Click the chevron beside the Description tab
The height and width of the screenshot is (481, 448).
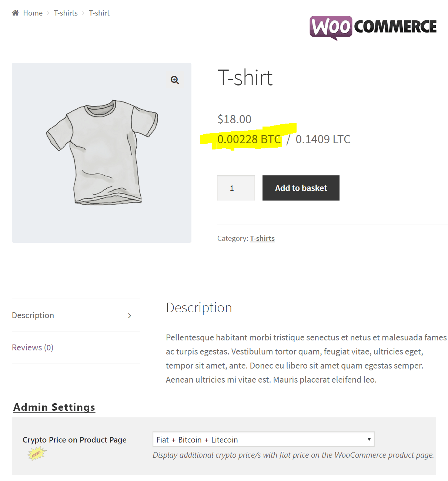[x=130, y=316]
